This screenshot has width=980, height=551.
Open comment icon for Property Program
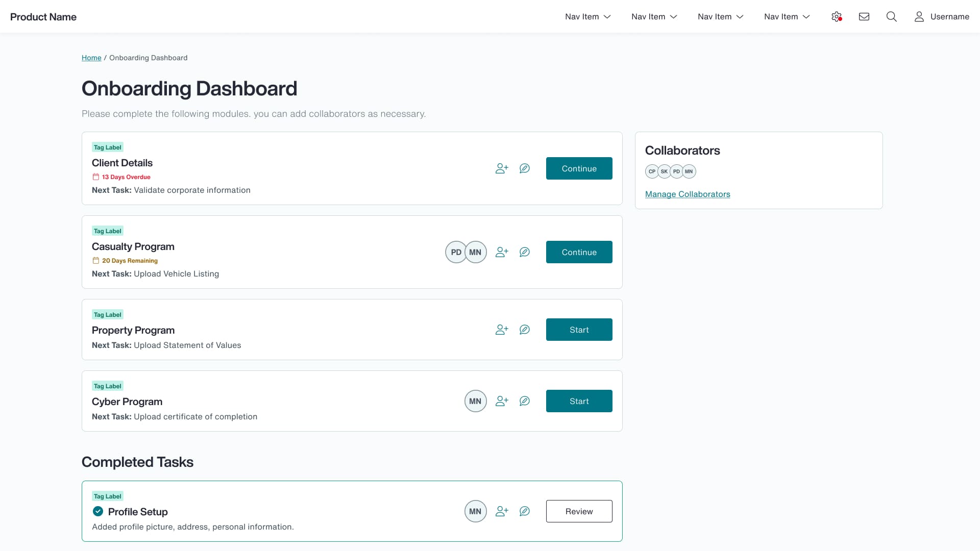[524, 330]
